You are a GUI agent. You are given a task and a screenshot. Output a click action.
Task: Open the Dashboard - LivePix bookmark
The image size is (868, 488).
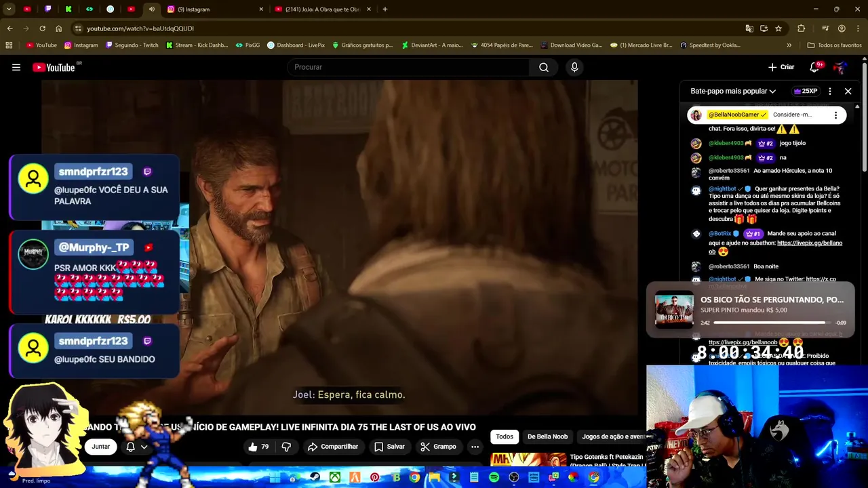296,45
